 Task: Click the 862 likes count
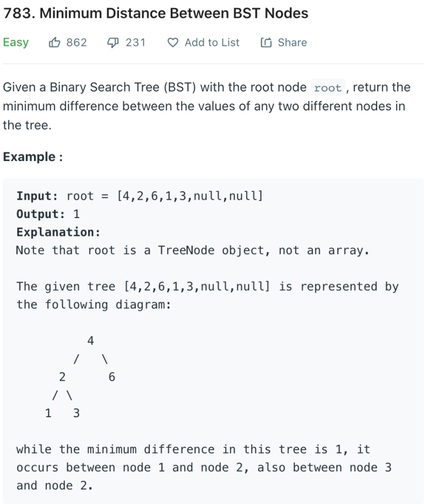(77, 43)
